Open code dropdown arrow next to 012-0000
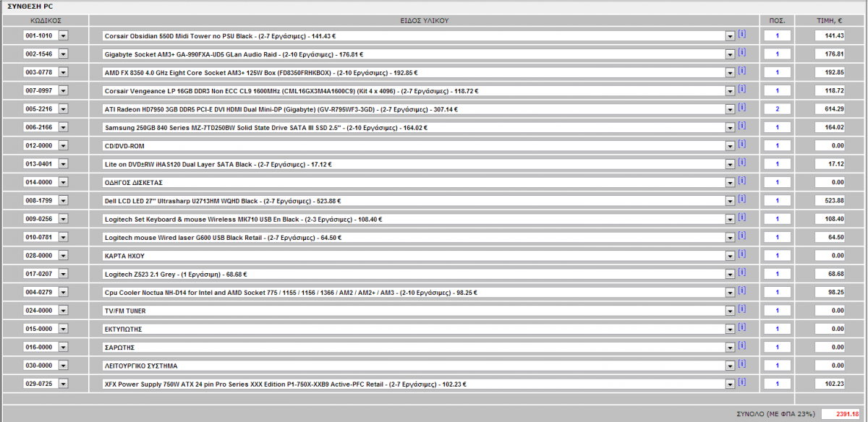The image size is (868, 422). 63,146
